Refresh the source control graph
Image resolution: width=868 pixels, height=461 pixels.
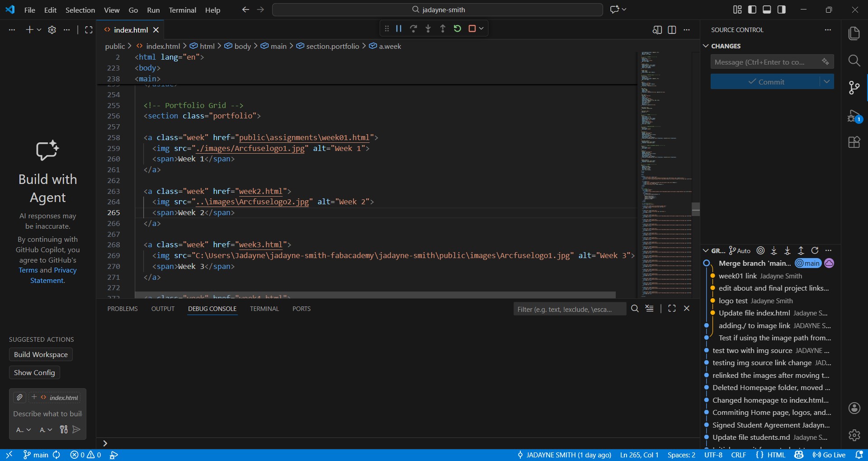point(815,250)
